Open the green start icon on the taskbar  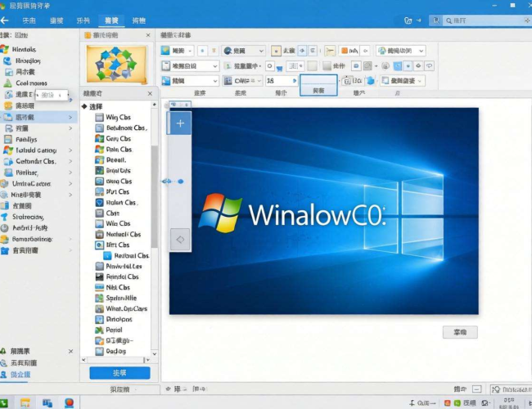point(4,403)
